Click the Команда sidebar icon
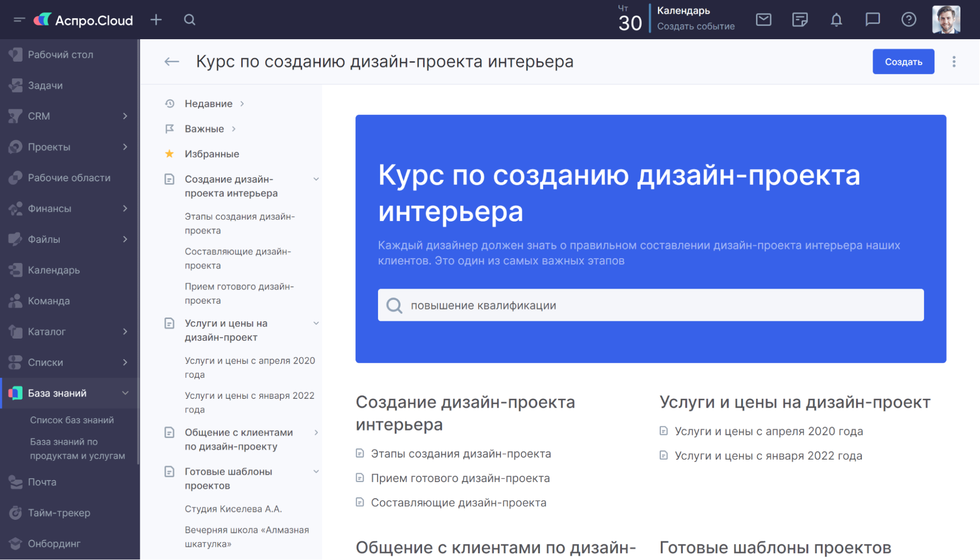This screenshot has height=560, width=980. (x=15, y=301)
